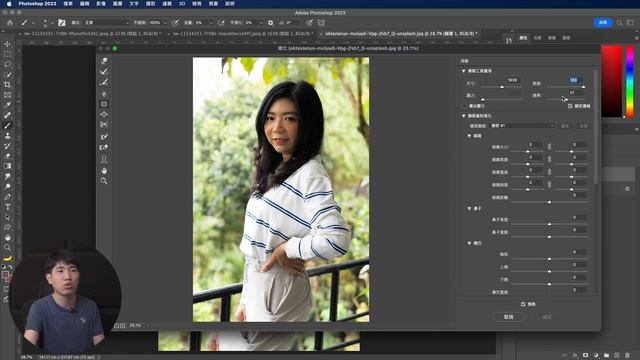Click the highlighted Density value field
This screenshot has height=360, width=640.
(575, 80)
